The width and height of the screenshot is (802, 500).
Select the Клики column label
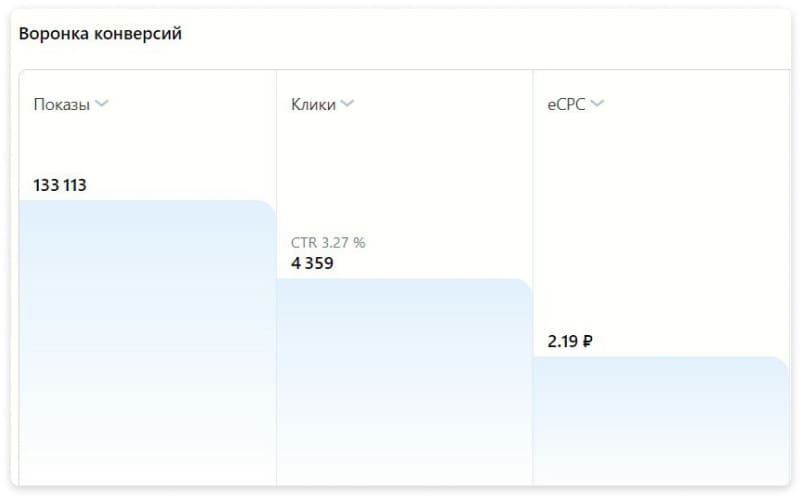tap(313, 104)
